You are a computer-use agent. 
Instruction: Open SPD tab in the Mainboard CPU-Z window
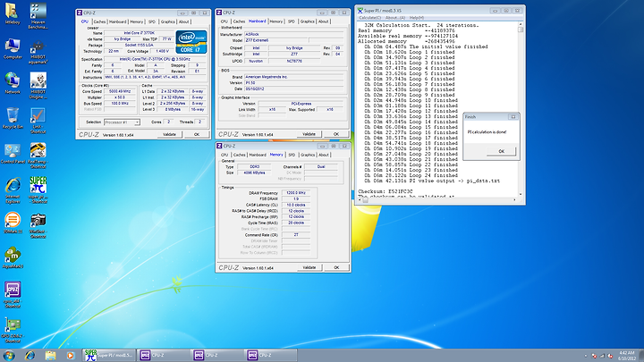click(292, 21)
